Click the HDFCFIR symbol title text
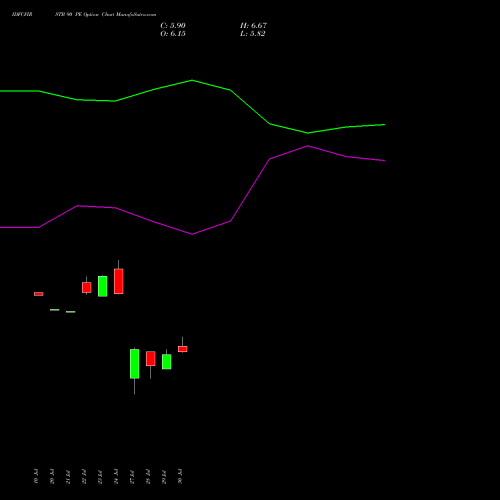Screen dimensions: 500x500 coord(22,15)
